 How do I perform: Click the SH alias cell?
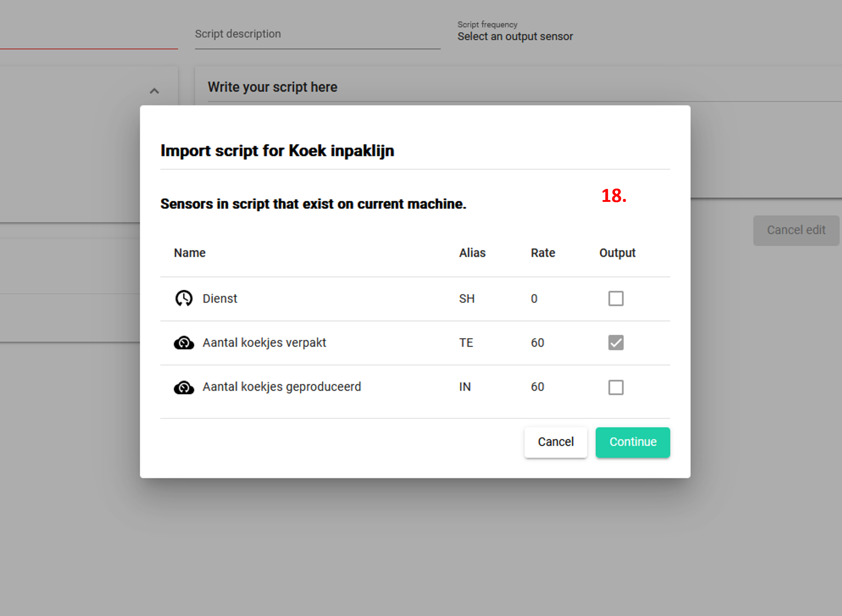[467, 299]
